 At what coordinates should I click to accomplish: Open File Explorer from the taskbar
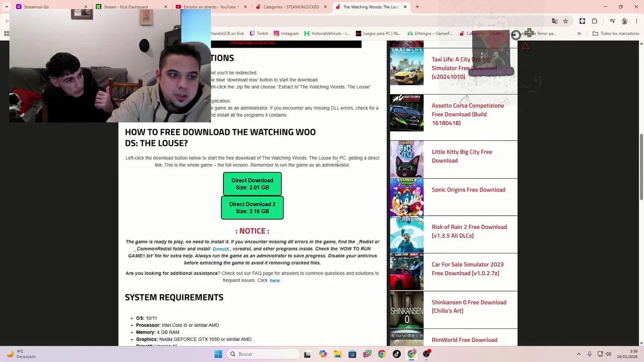click(338, 354)
